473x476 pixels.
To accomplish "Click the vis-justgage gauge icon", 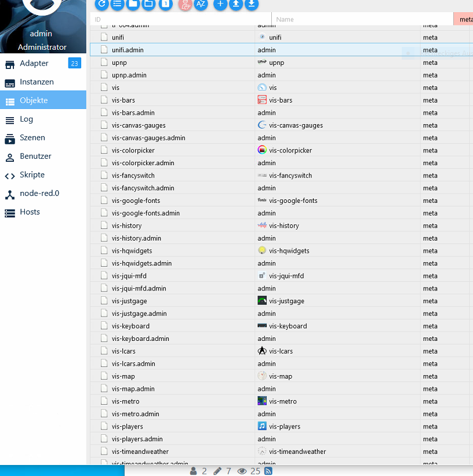I will 262,300.
